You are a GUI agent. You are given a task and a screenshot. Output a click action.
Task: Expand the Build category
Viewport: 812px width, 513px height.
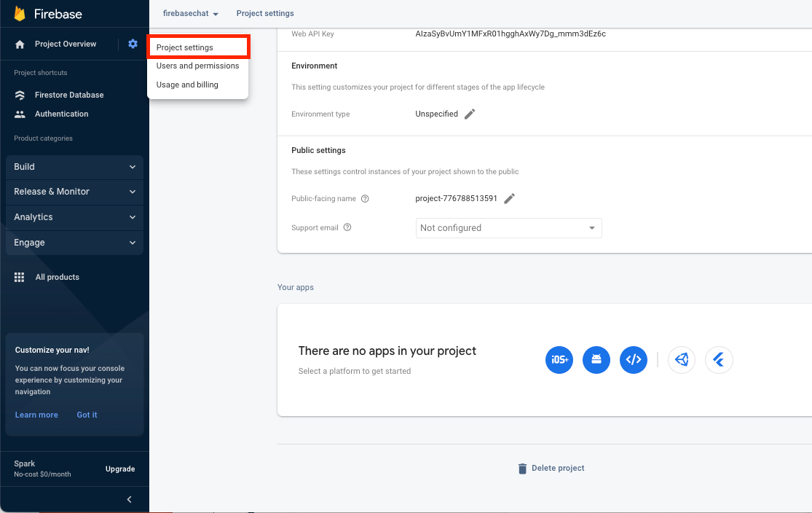click(x=74, y=167)
